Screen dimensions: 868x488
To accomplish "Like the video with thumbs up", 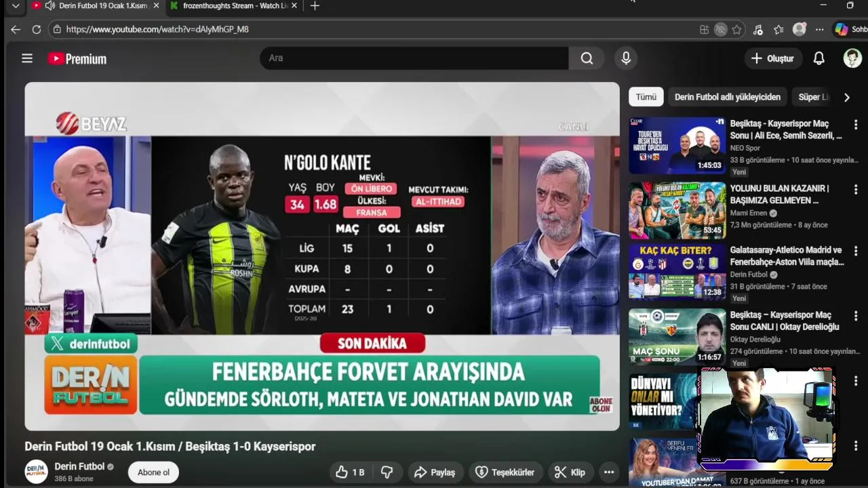I will coord(350,472).
